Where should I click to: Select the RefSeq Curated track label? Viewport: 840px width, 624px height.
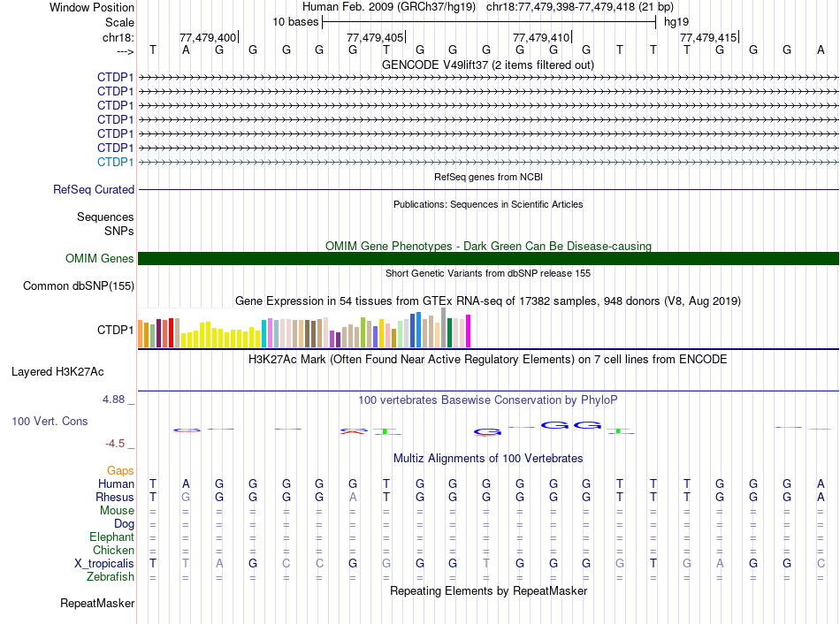pos(94,189)
